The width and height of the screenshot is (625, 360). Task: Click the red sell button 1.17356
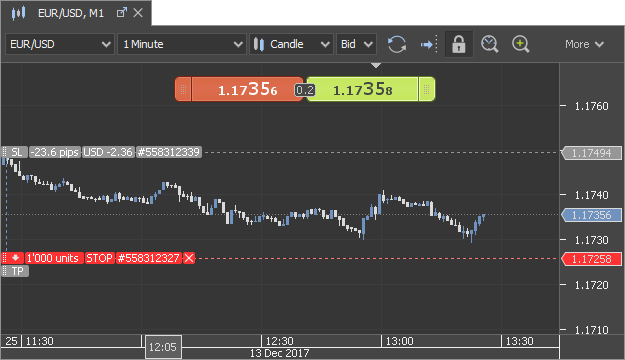click(247, 89)
